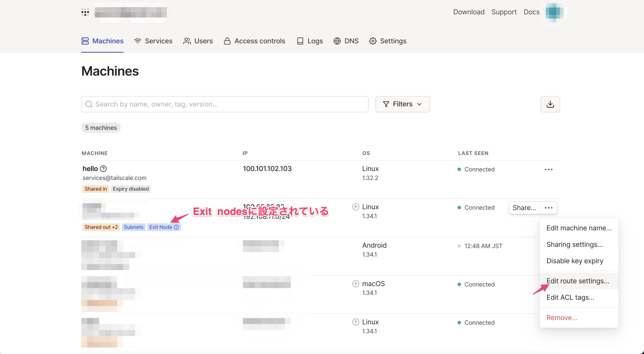Click the DNS globe icon
Screen dimensions: 644x354
(x=337, y=41)
